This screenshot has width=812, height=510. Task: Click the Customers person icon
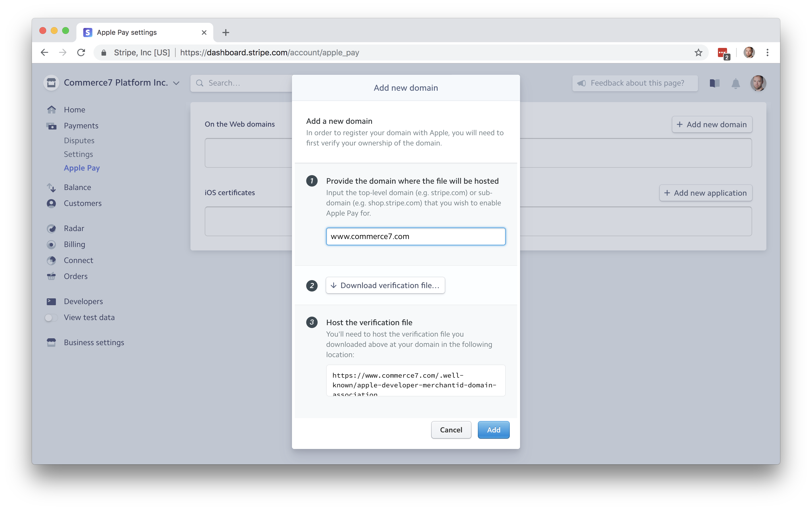point(51,203)
